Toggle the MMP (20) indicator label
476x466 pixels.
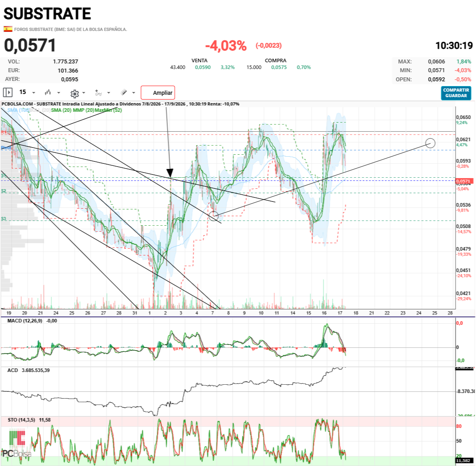tap(83, 110)
